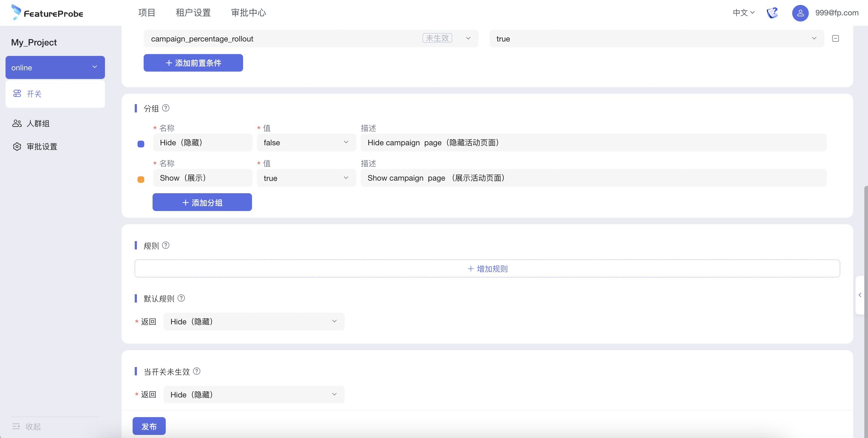Open the online environment dropdown
Screen dimensions: 868x438
pos(55,68)
